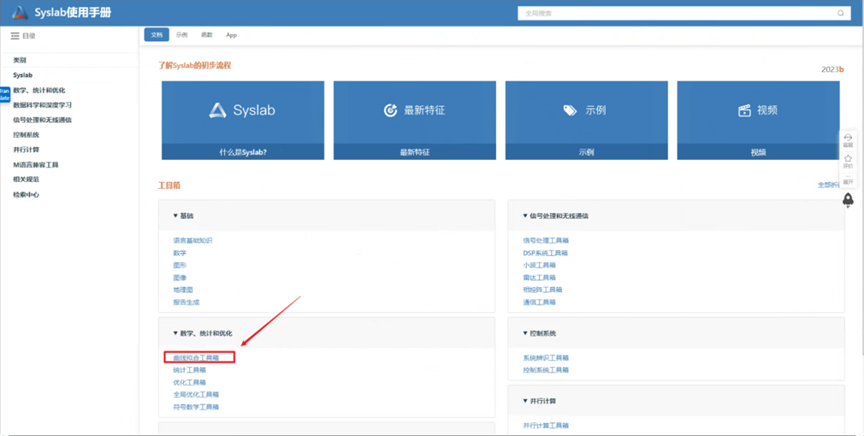Open the 信号处理工具箱 link

(546, 241)
